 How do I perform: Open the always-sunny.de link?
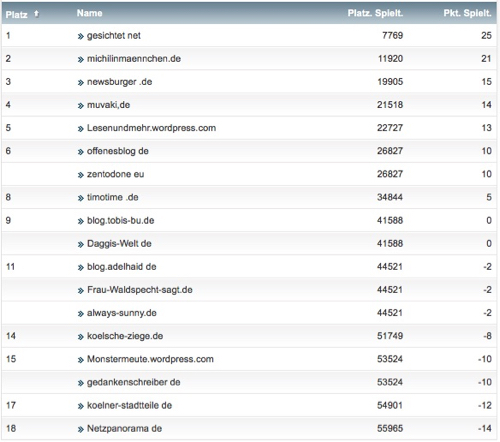122,313
